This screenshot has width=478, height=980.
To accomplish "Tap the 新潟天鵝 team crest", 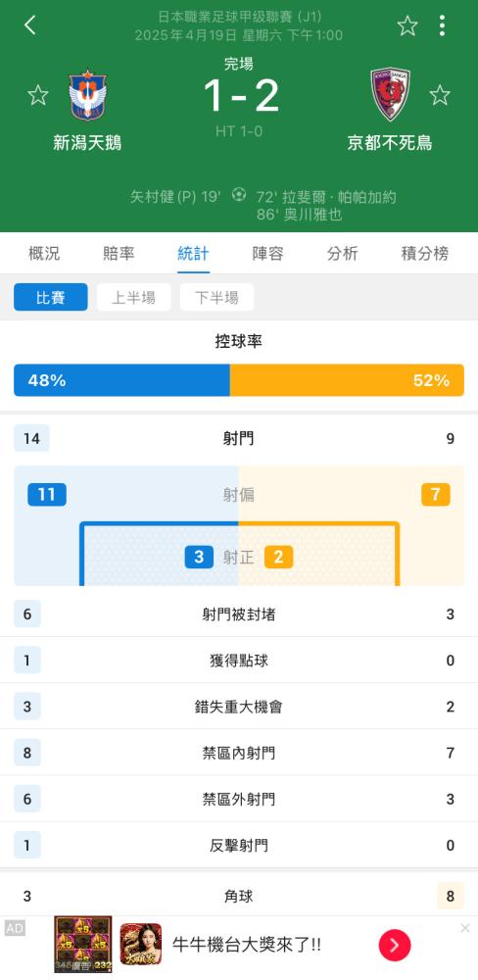I will coord(87,94).
